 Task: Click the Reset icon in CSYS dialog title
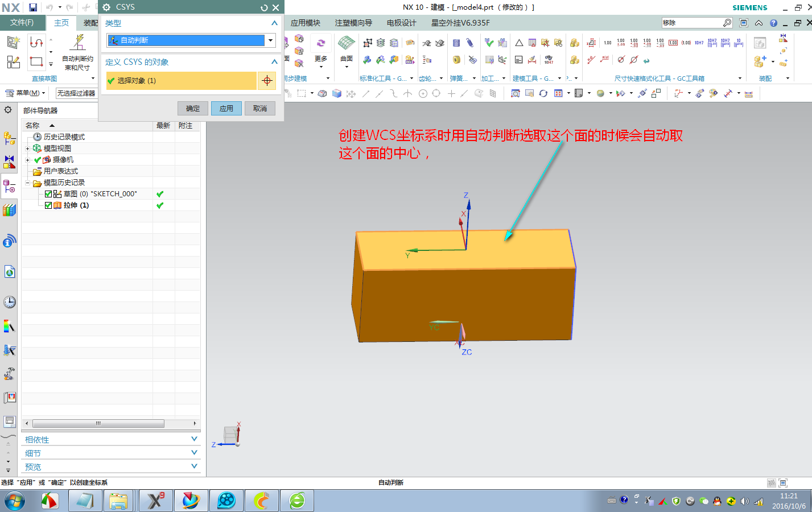point(264,7)
